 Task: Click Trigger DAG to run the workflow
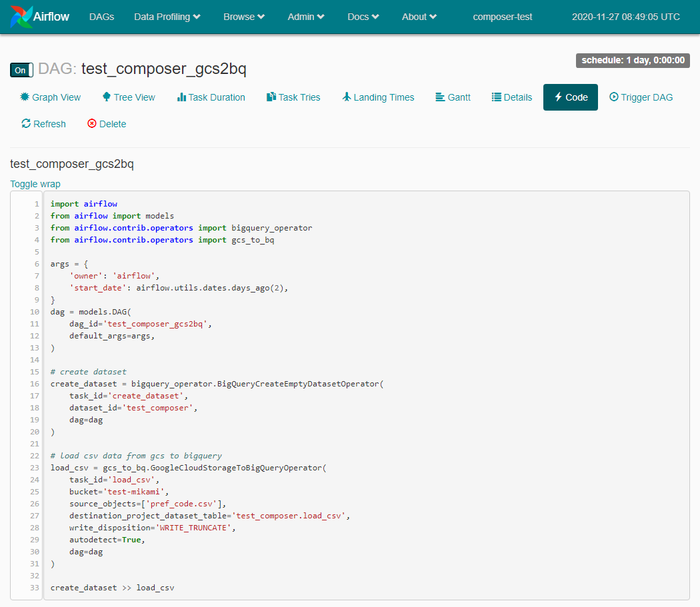click(641, 97)
